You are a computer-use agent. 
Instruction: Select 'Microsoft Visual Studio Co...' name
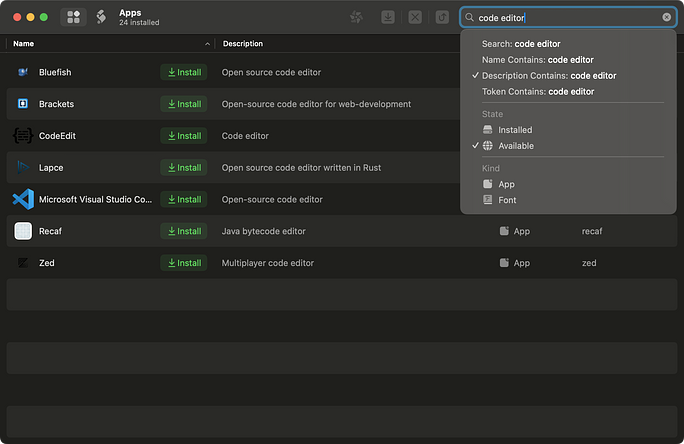(96, 199)
